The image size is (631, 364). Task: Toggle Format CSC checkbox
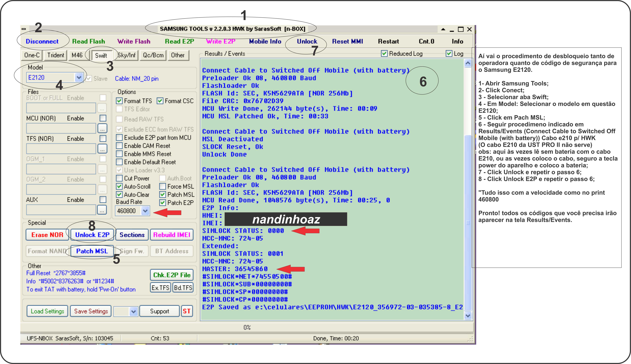(160, 101)
